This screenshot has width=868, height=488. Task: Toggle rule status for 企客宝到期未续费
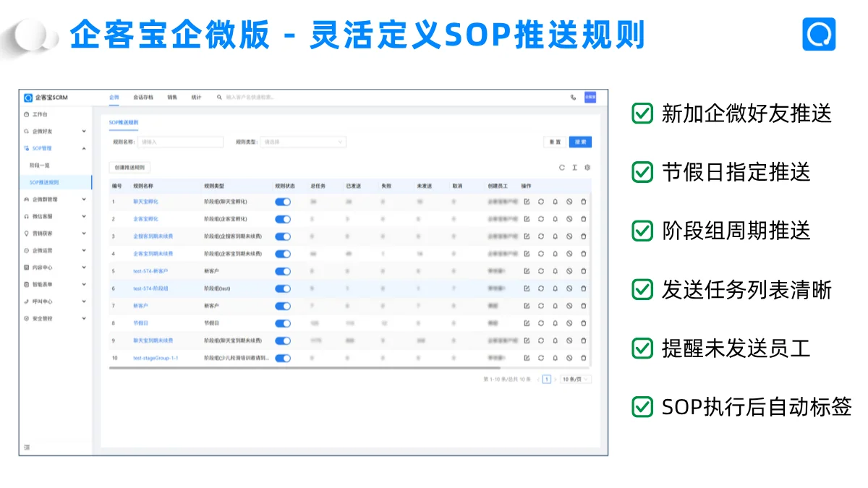(283, 253)
